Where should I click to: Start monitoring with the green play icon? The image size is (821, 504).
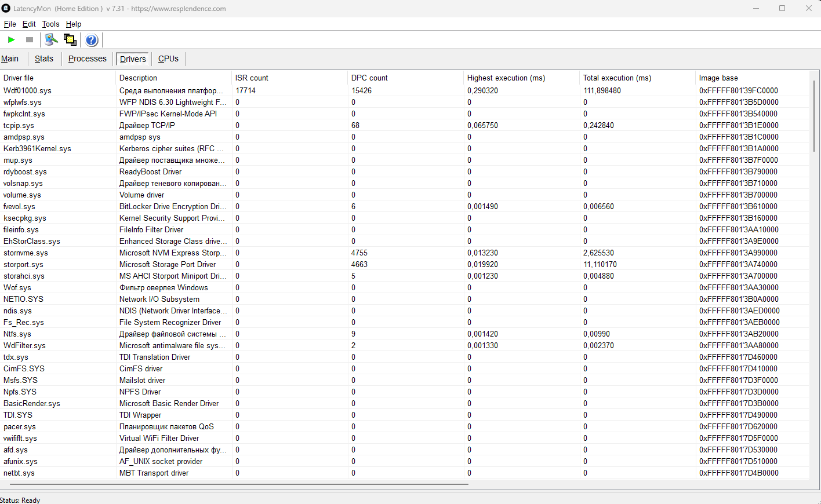11,40
